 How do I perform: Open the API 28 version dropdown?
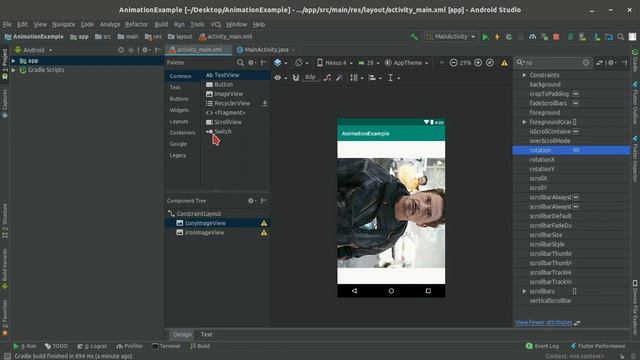(369, 62)
